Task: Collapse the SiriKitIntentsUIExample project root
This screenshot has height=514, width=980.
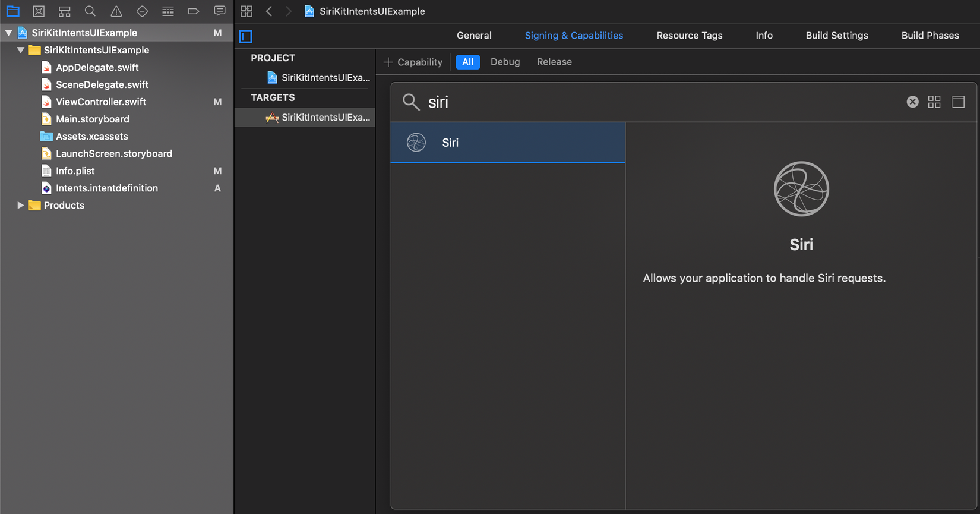Action: click(x=9, y=33)
